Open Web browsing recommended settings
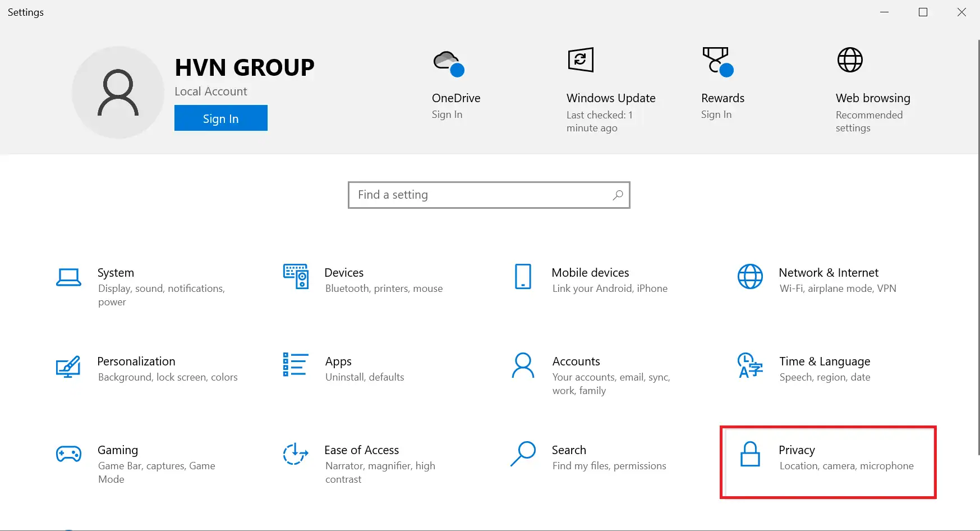This screenshot has width=980, height=531. pyautogui.click(x=872, y=98)
